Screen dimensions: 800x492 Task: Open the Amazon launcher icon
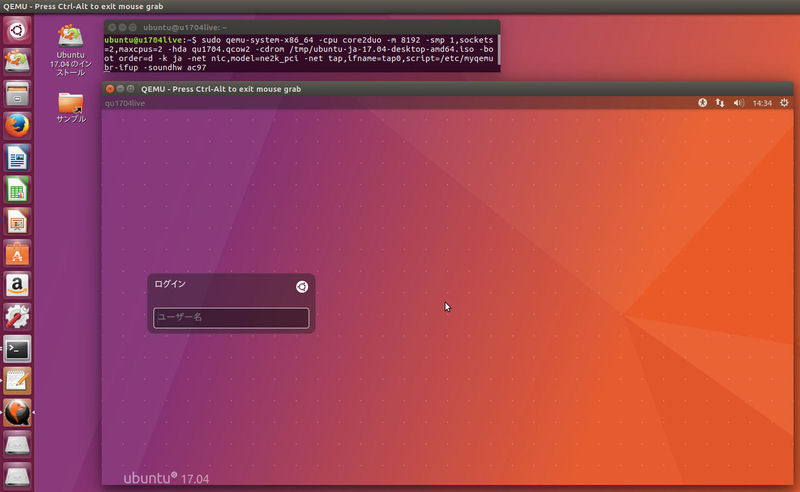click(17, 285)
